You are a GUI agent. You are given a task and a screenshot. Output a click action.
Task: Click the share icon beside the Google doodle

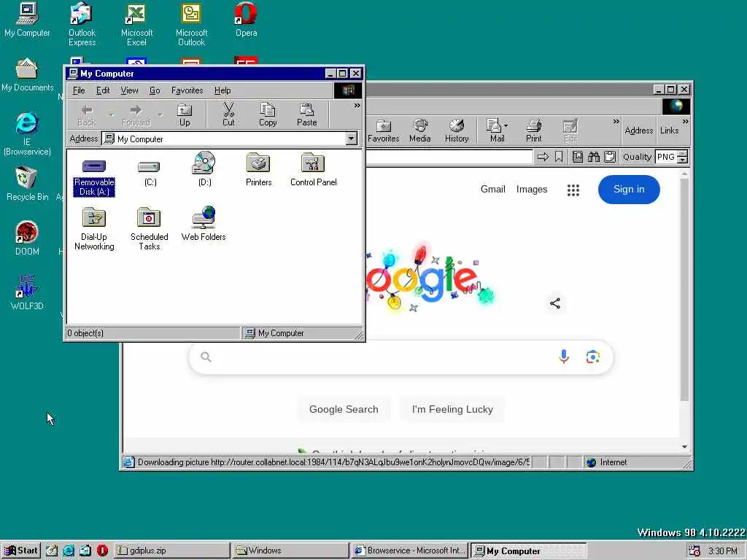coord(555,303)
